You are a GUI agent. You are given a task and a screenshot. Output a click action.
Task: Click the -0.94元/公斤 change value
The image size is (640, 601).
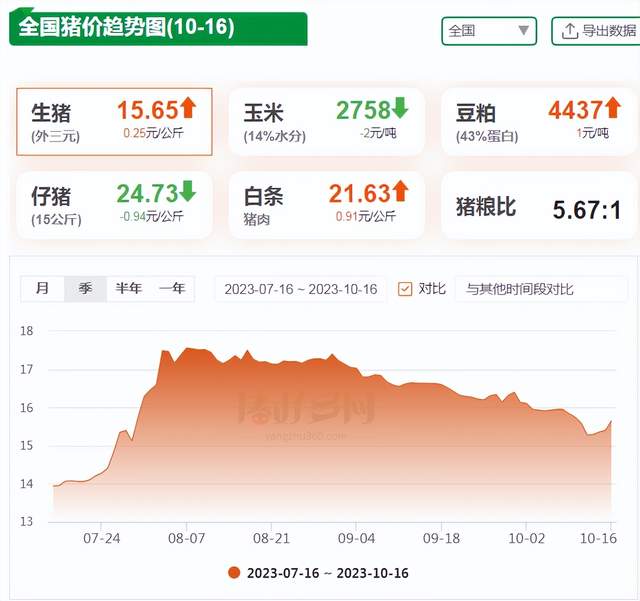151,216
